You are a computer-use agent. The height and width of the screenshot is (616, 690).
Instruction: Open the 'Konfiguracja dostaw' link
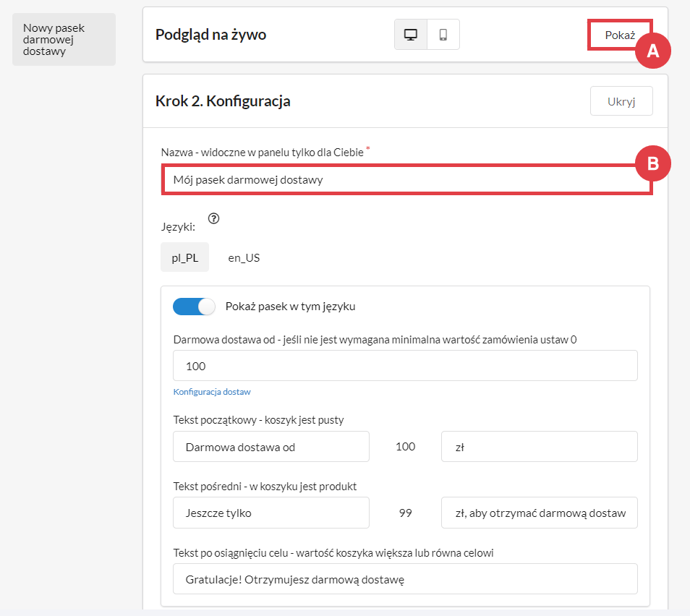coord(212,392)
